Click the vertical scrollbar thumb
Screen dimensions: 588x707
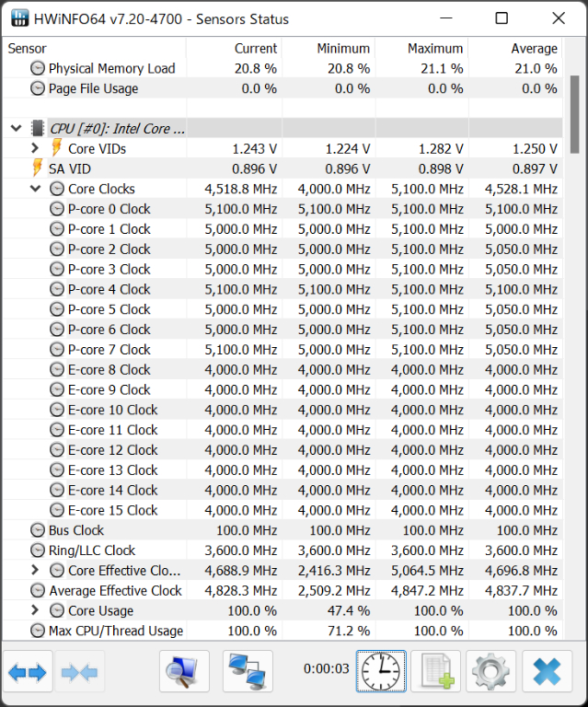574,113
